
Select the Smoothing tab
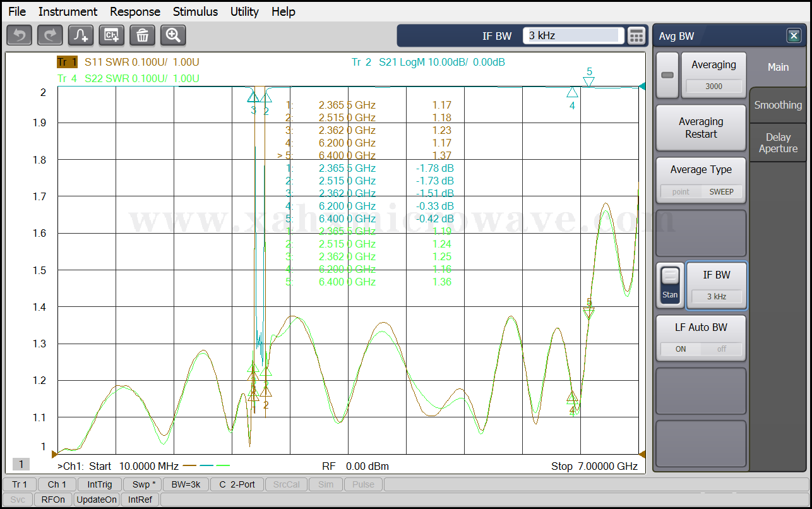click(778, 105)
